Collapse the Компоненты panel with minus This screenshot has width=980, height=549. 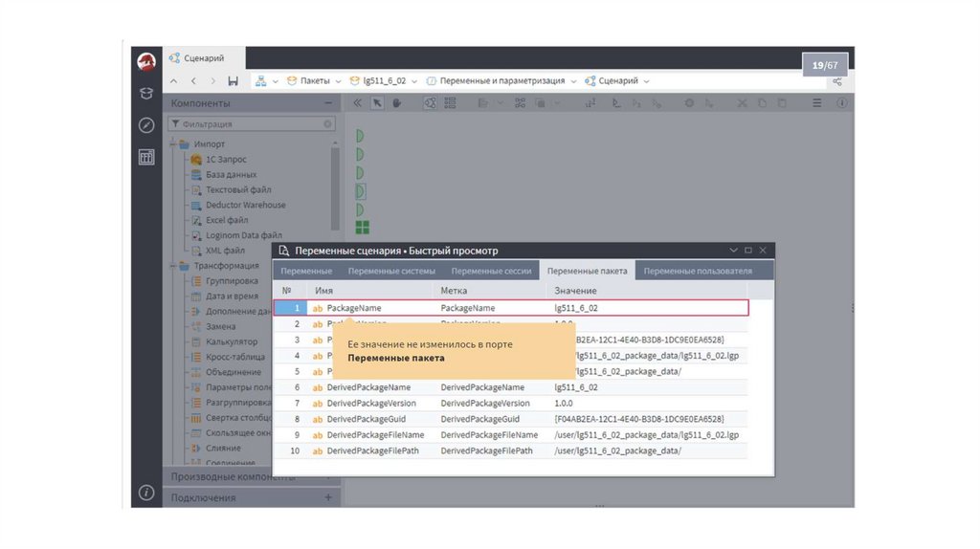tap(328, 103)
